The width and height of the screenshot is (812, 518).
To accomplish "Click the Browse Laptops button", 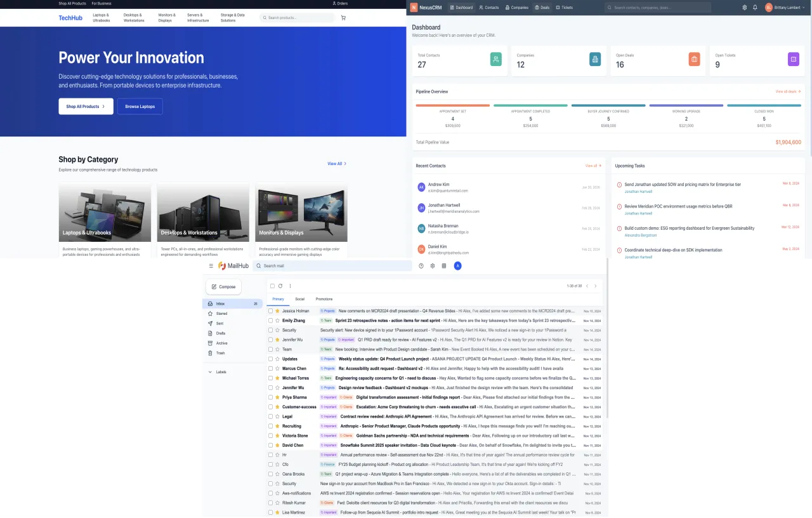I will [x=140, y=106].
